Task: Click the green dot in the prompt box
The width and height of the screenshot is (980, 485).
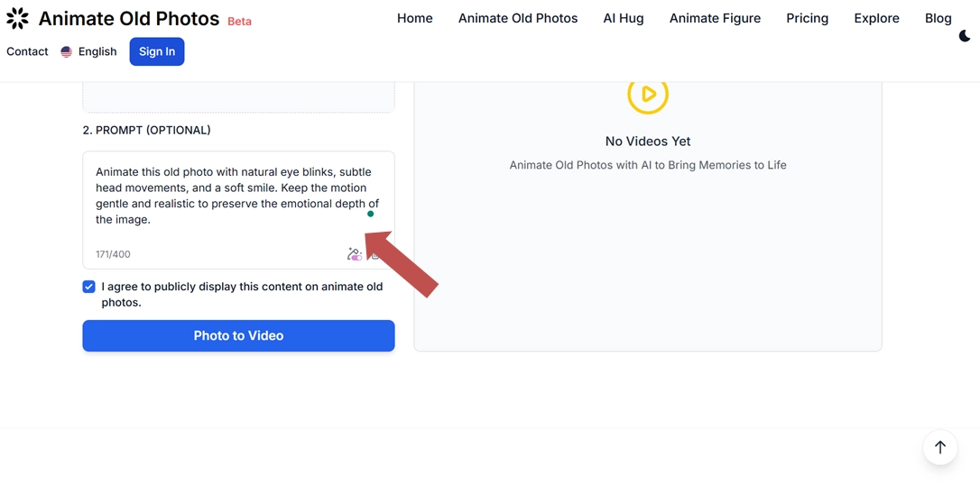Action: pos(370,214)
